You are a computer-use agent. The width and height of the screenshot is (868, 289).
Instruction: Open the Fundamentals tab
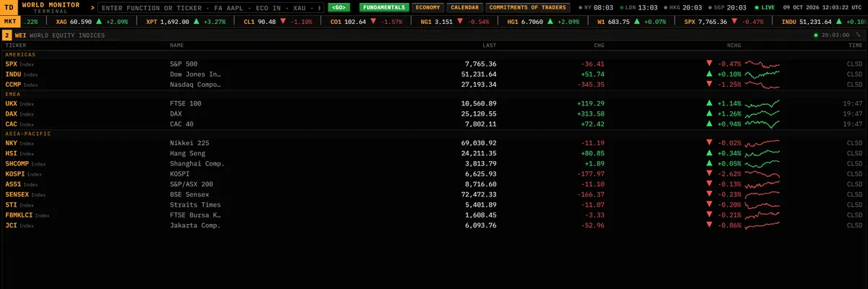[384, 7]
